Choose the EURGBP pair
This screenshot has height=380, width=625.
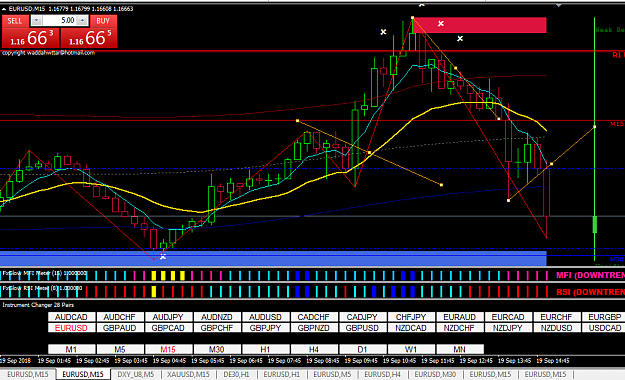pos(604,317)
